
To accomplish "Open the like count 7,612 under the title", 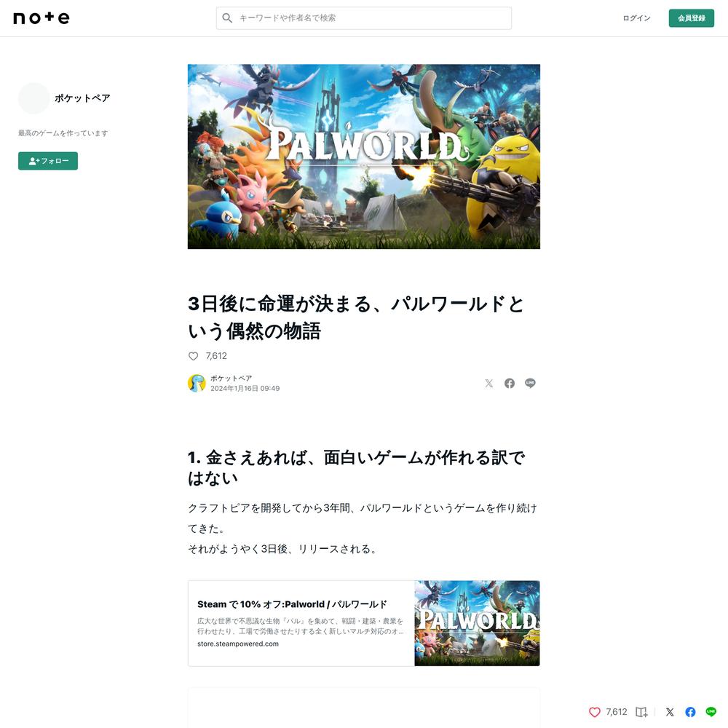I will (x=216, y=356).
